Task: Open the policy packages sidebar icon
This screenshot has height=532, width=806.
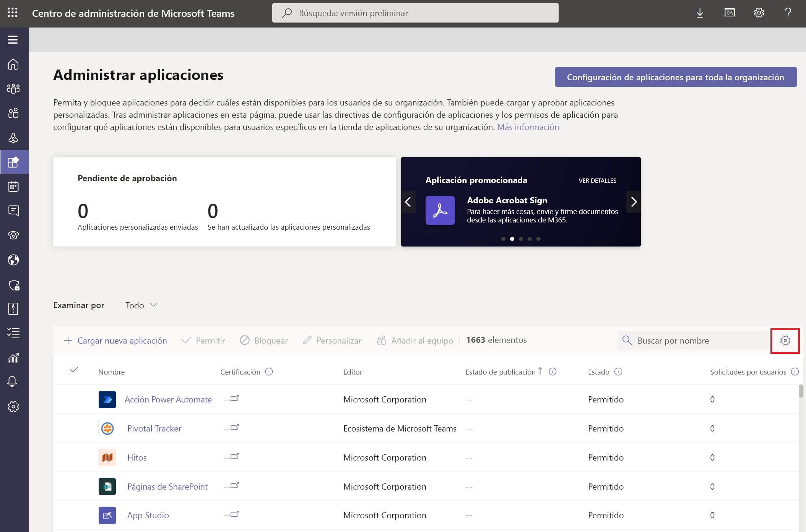Action: 13,309
